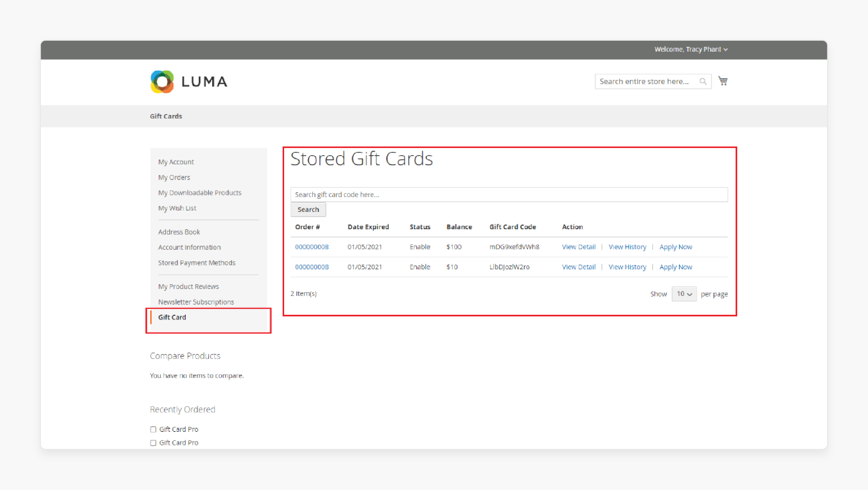Click View History for LlbDJozlW2ro
The image size is (868, 490).
[x=627, y=267]
